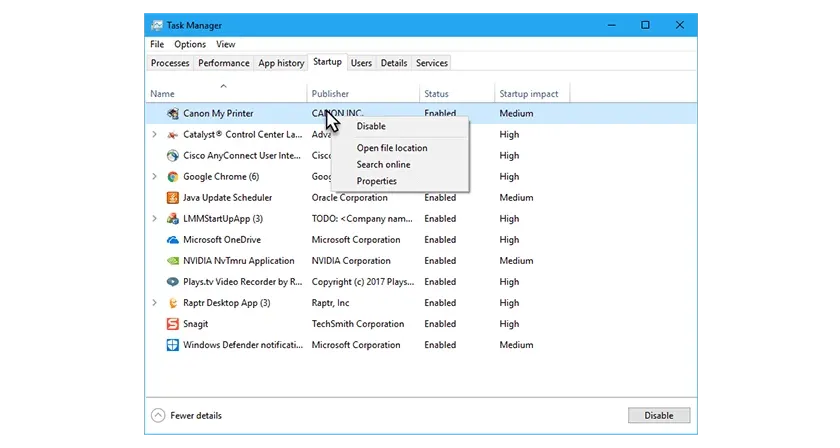The width and height of the screenshot is (840, 448).
Task: Expand the LMMStartUpApp (3) group
Action: click(154, 219)
